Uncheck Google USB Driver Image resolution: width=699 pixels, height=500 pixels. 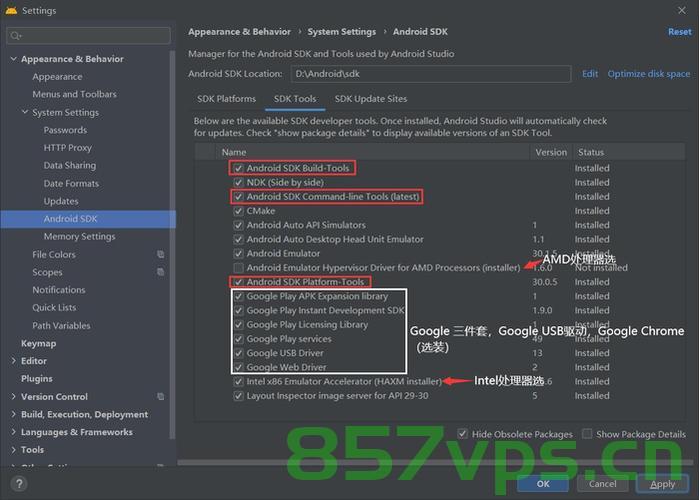click(238, 353)
